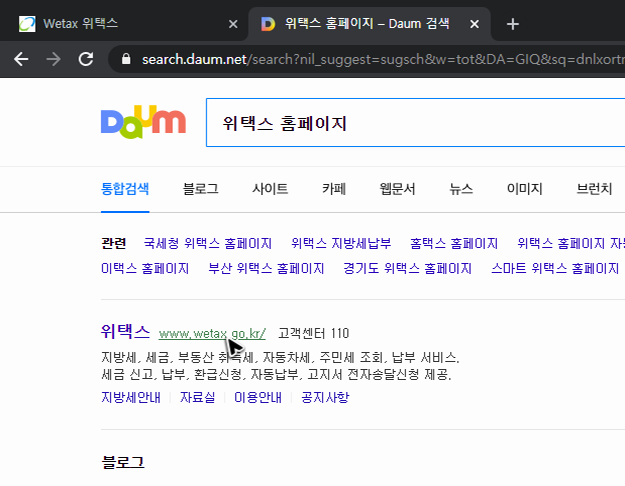Click related search 위택스 지방세납부
The width and height of the screenshot is (625, 486).
coord(341,243)
